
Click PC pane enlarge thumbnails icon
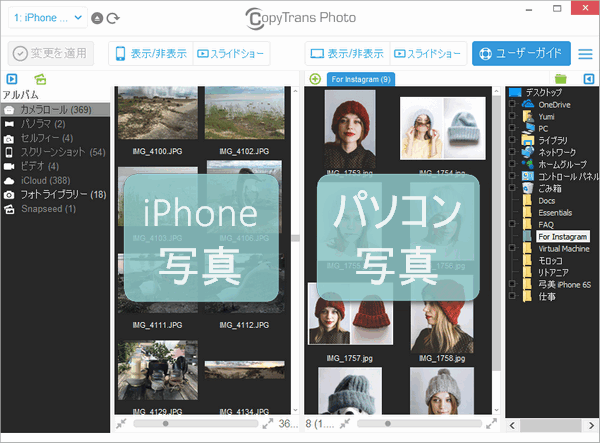click(491, 423)
